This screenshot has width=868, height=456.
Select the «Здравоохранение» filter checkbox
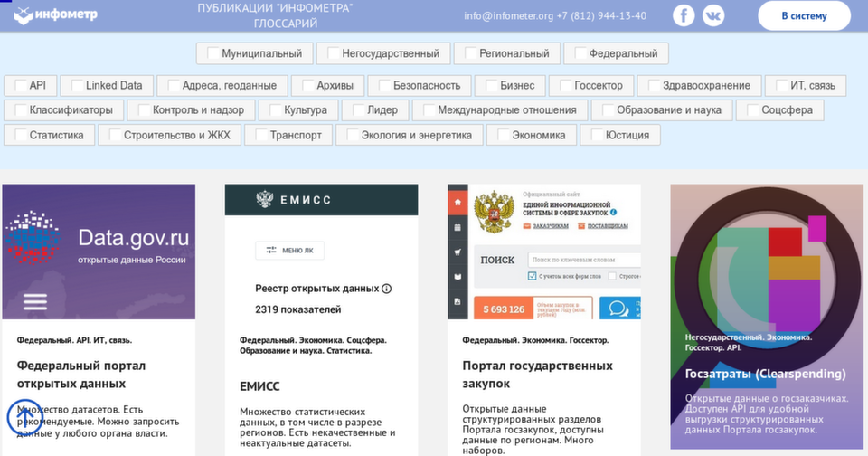click(654, 85)
